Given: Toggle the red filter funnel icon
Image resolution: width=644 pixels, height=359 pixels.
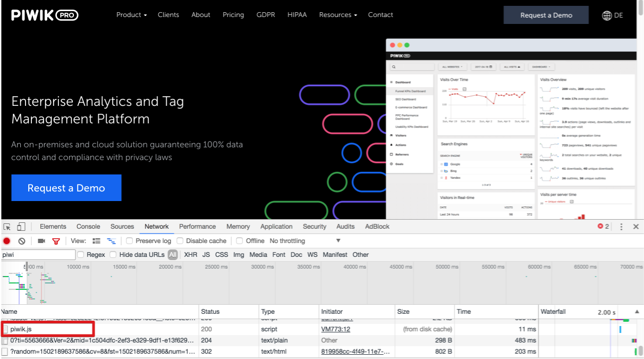Looking at the screenshot, I should 56,241.
